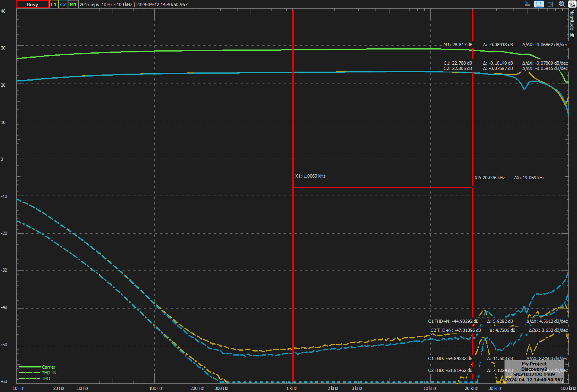Toggle the horizontal X cursors tool
Image resolution: width=577 pixels, height=392 pixels.
tap(539, 4)
